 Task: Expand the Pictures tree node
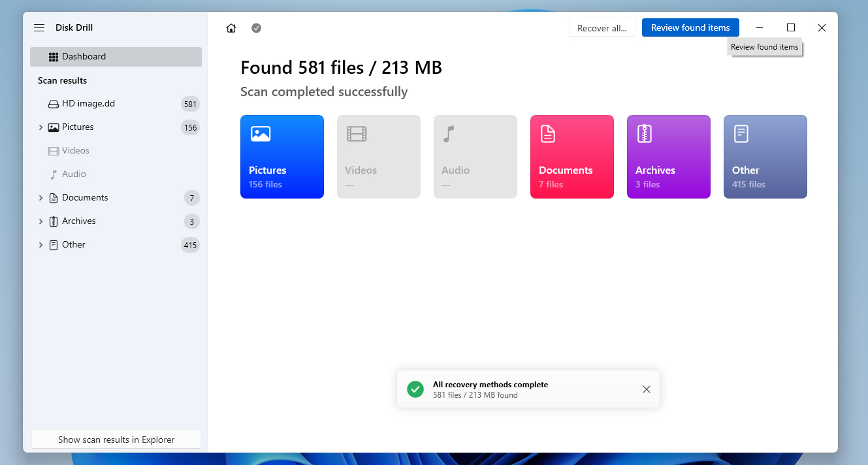[x=40, y=127]
